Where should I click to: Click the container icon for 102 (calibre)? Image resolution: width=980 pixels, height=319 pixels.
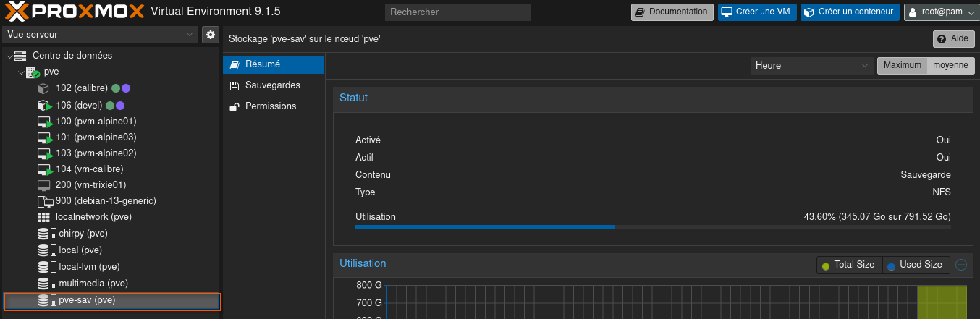pyautogui.click(x=43, y=88)
